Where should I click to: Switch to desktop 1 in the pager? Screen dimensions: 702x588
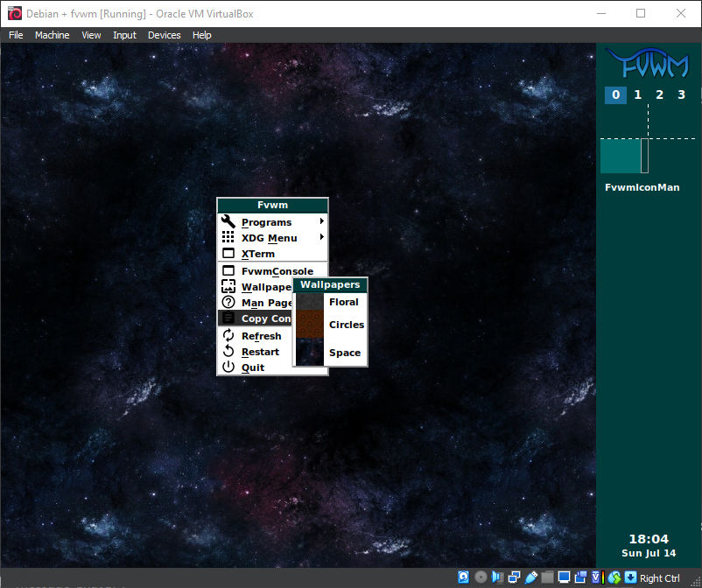[637, 94]
